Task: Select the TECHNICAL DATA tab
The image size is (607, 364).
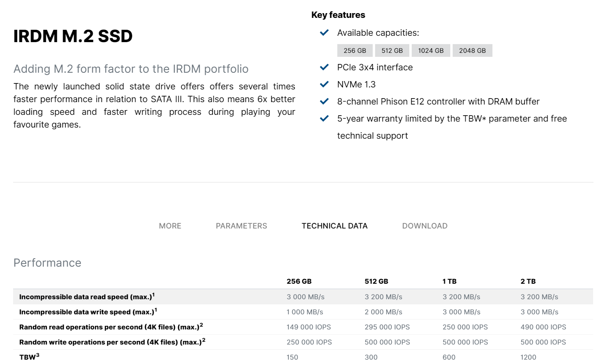Action: pos(335,226)
